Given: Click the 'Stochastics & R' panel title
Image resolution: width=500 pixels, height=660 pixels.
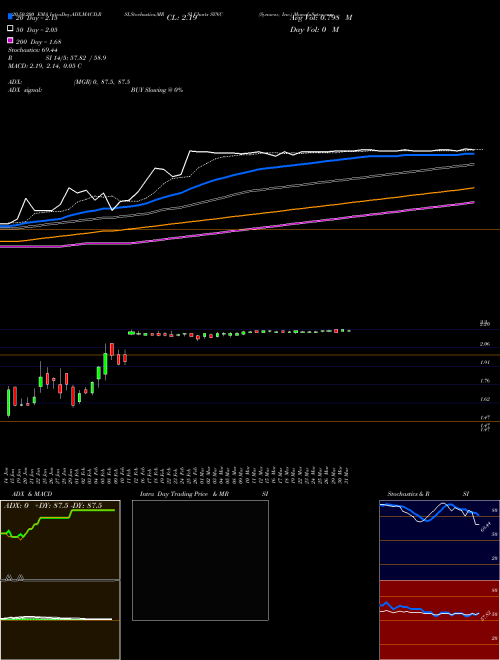Looking at the screenshot, I should point(408,494).
